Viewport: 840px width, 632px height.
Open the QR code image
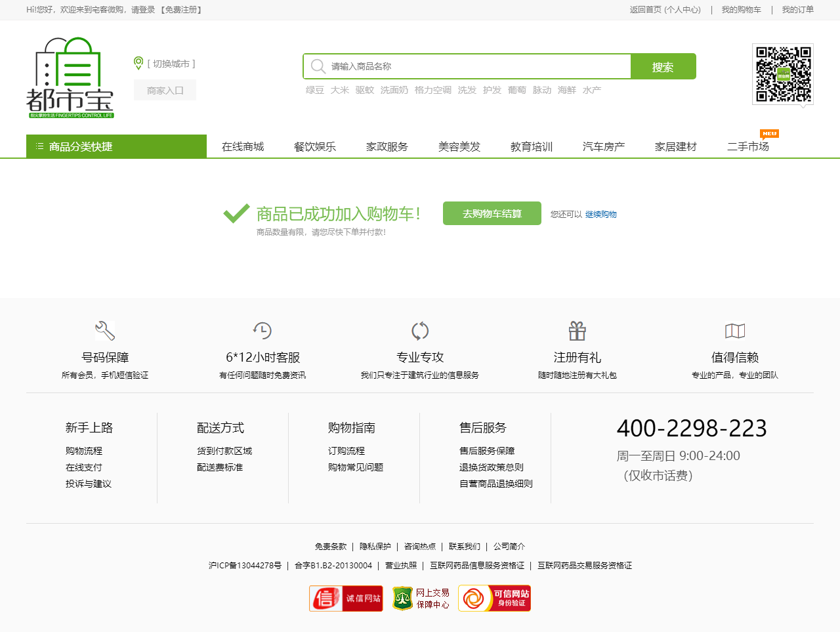783,74
